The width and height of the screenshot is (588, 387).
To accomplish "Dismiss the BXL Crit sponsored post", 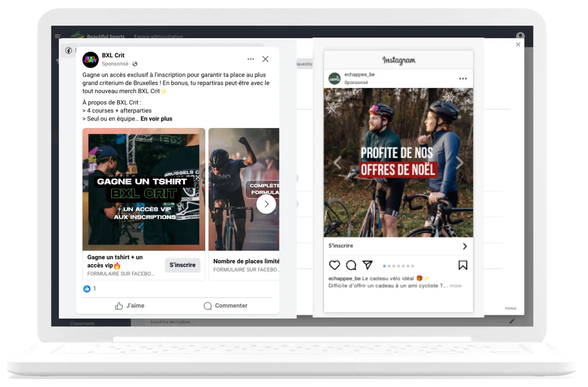I will click(x=265, y=59).
